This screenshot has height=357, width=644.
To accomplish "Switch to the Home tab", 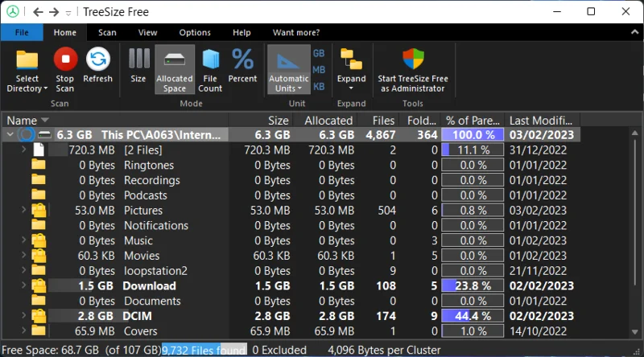I will click(65, 32).
